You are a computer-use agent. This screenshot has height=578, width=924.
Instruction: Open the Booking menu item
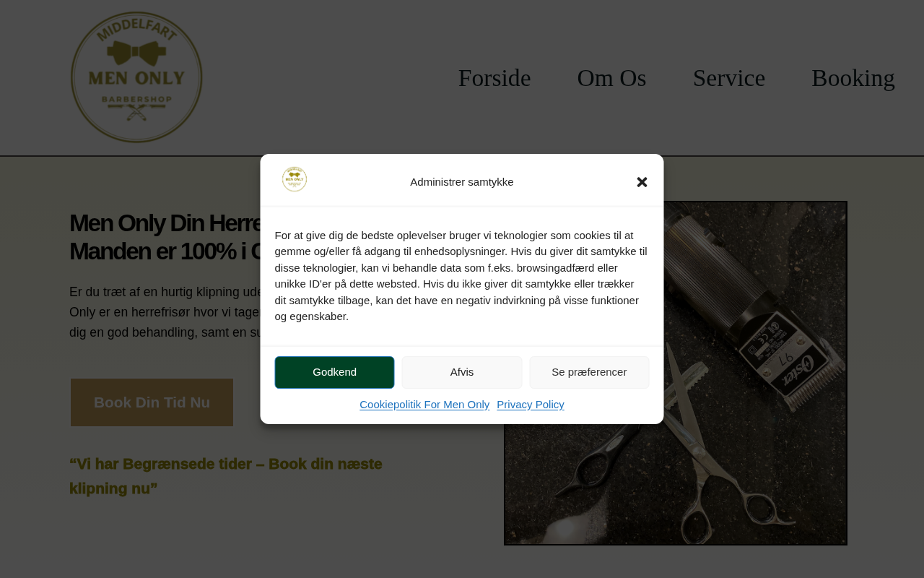pyautogui.click(x=853, y=78)
